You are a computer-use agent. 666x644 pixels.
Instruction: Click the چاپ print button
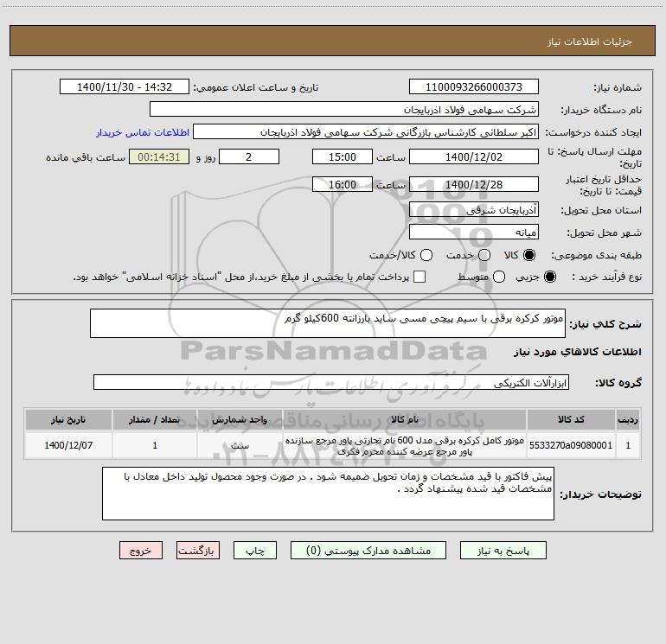(255, 551)
